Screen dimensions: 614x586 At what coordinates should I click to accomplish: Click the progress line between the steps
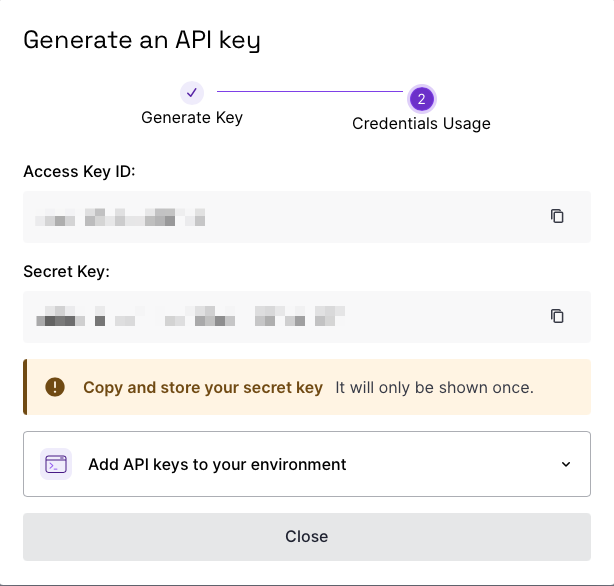[310, 92]
